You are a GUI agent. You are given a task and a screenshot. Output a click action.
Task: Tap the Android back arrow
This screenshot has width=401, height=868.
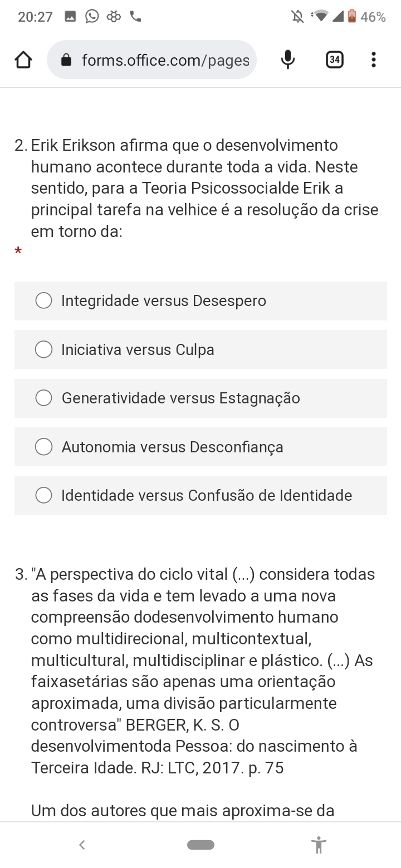(x=82, y=845)
